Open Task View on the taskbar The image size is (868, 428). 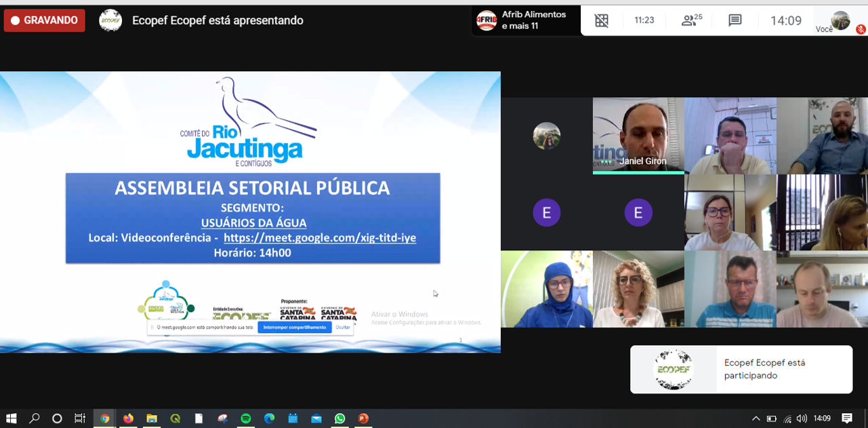(x=80, y=419)
